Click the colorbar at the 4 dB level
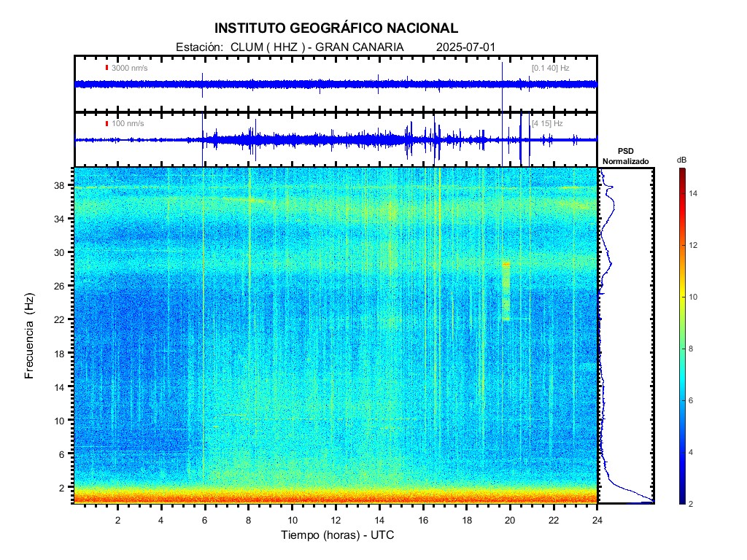Viewport: 747px width, 560px height. (683, 452)
